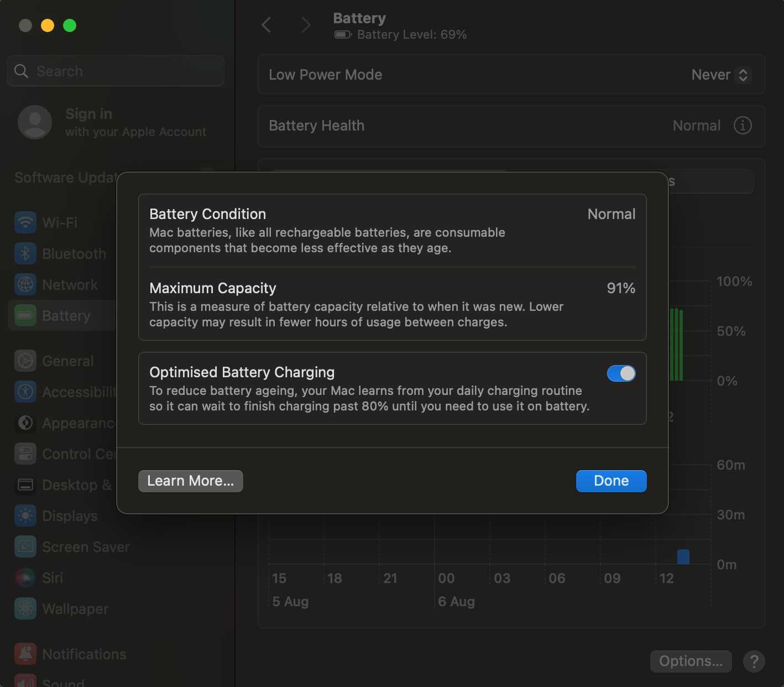
Task: Open Notifications settings icon
Action: pyautogui.click(x=25, y=654)
